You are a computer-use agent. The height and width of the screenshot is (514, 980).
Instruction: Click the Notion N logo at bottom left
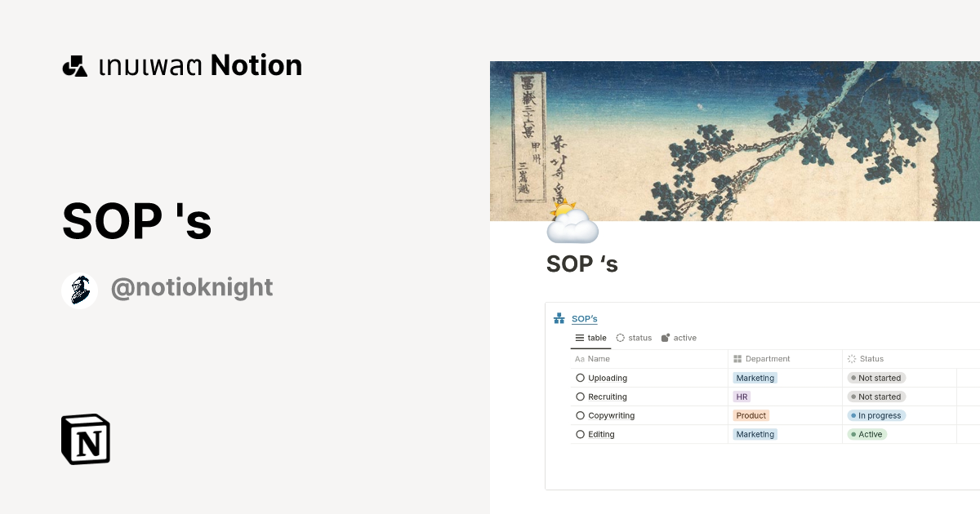[x=85, y=439]
